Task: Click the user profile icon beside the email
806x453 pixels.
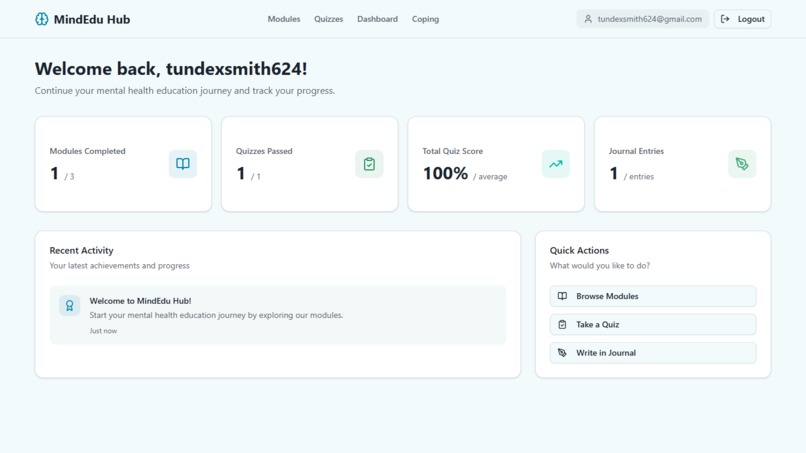Action: coord(588,19)
